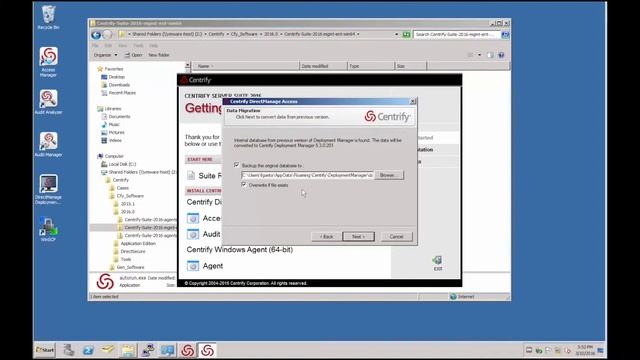Viewport: 640px width, 360px height.
Task: Open Server Manager from the taskbar
Action: (69, 350)
